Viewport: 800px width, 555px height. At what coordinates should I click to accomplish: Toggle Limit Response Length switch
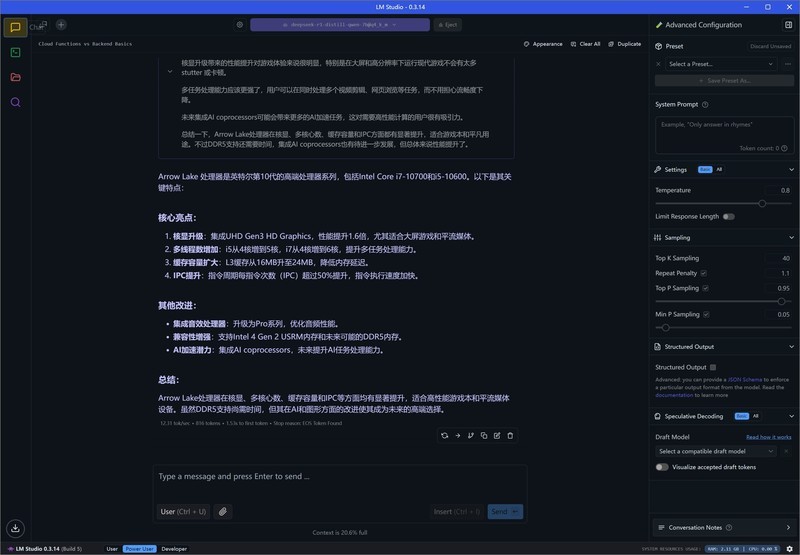tap(729, 217)
